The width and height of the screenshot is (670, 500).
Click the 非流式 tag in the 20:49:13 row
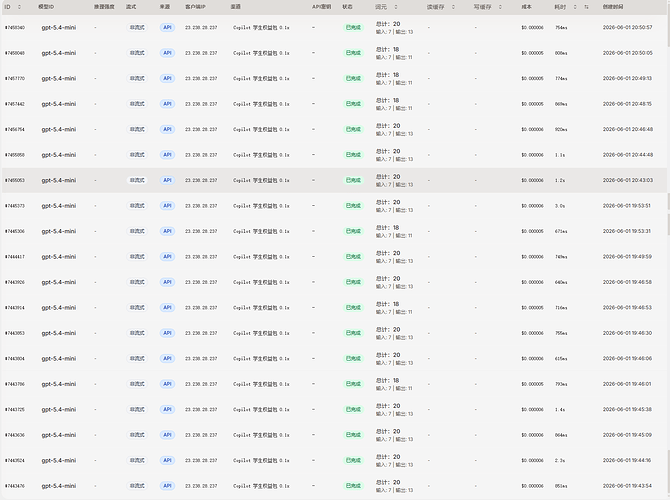[x=137, y=79]
